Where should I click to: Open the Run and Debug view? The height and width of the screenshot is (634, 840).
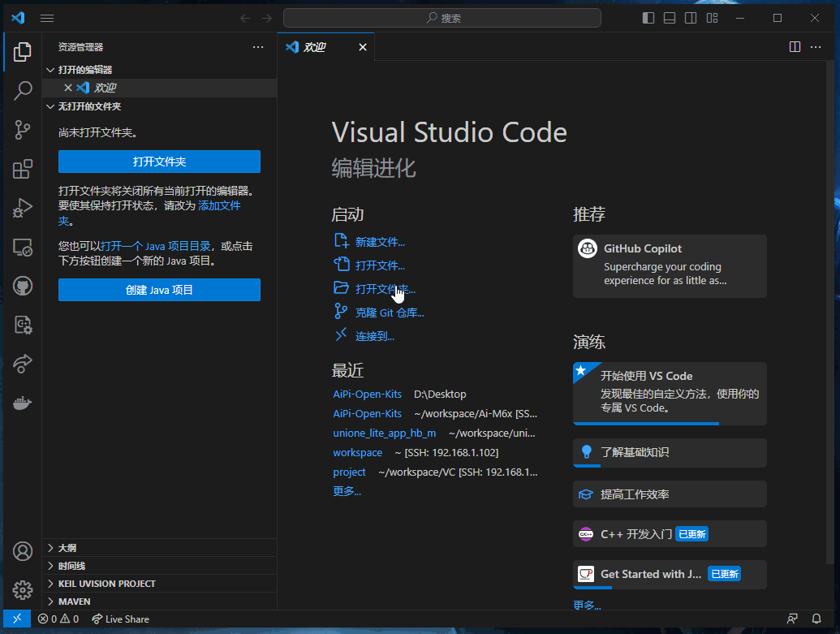23,208
